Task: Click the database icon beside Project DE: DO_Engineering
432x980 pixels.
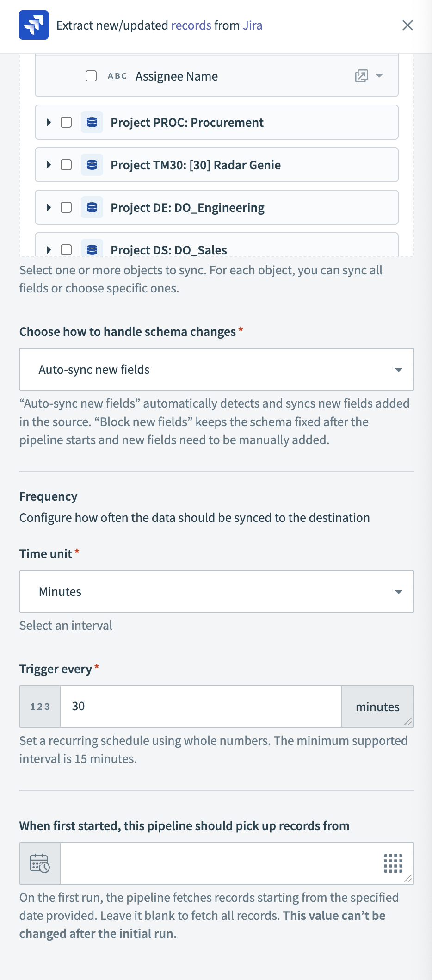Action: [92, 207]
